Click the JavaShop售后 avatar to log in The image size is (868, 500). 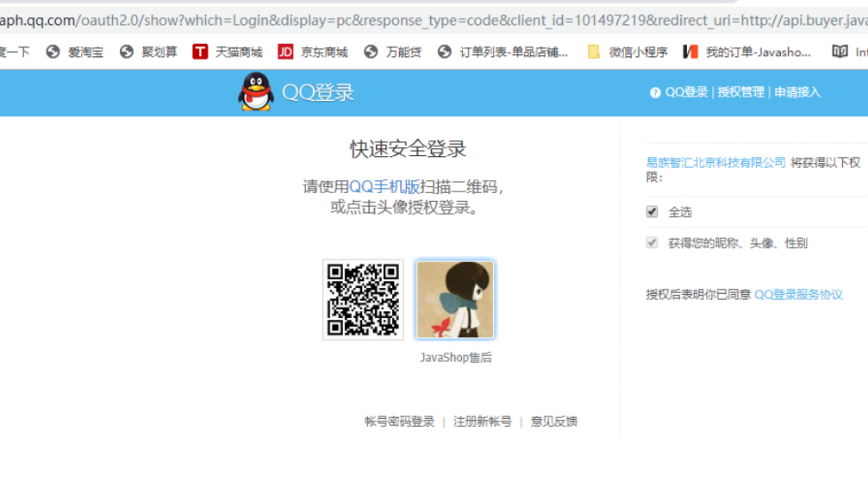point(455,300)
